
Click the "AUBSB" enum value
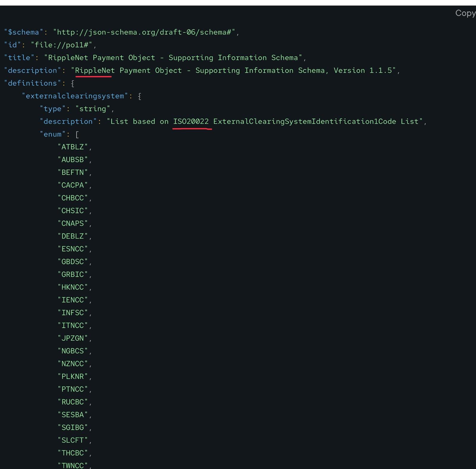pos(73,160)
